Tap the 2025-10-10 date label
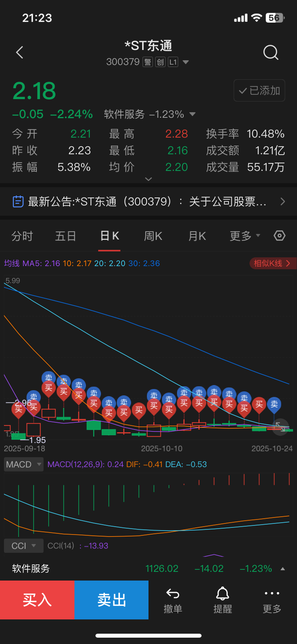The image size is (297, 644). [x=162, y=448]
